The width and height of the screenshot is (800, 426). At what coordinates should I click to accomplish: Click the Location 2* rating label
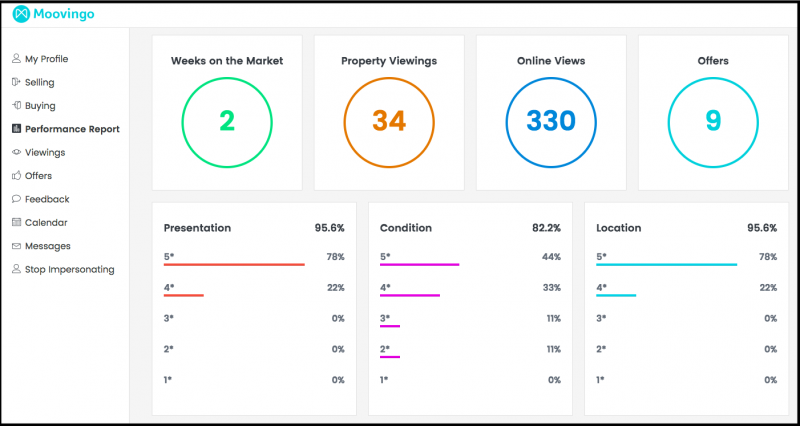coord(601,349)
